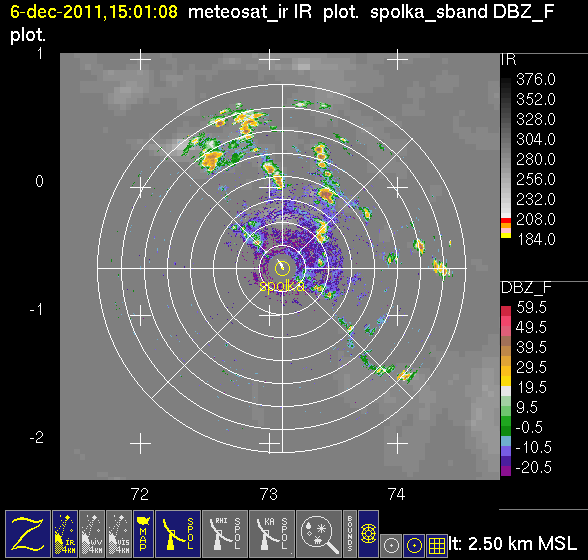588x560 pixels.
Task: Open the particle ID magnifier icon
Action: click(x=319, y=534)
